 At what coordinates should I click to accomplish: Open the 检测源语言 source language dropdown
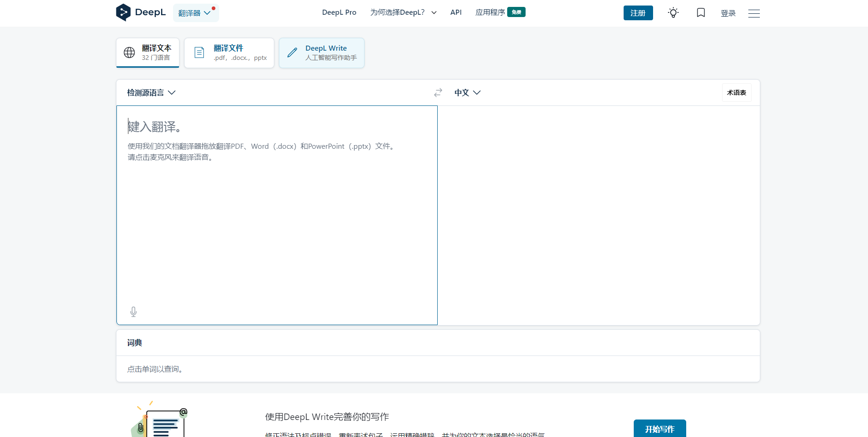[x=151, y=93]
